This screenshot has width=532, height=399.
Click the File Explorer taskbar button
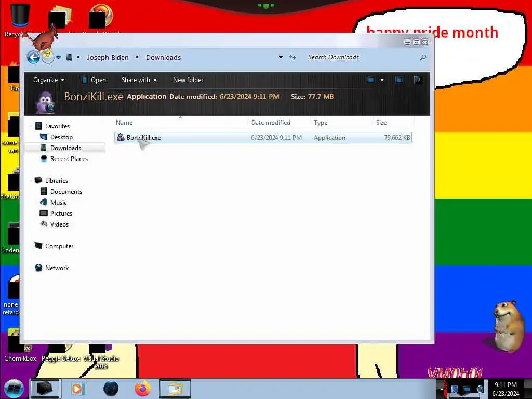pyautogui.click(x=175, y=389)
